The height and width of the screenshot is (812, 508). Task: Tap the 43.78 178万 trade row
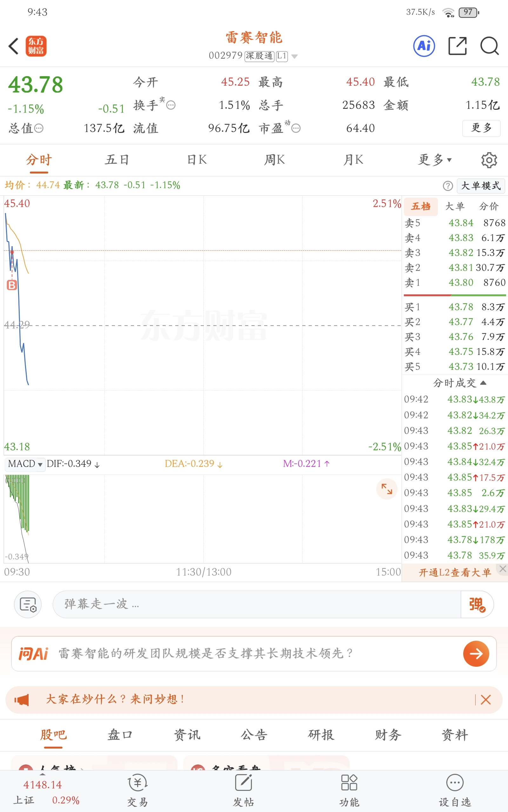tap(455, 540)
